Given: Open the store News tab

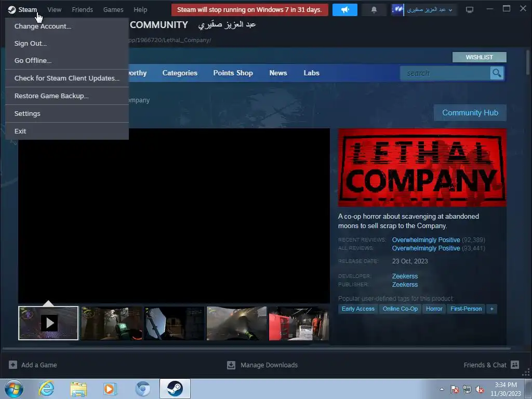Looking at the screenshot, I should pos(278,73).
